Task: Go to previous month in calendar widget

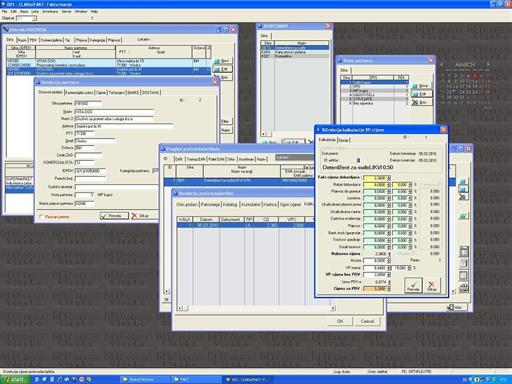Action: pyautogui.click(x=442, y=64)
